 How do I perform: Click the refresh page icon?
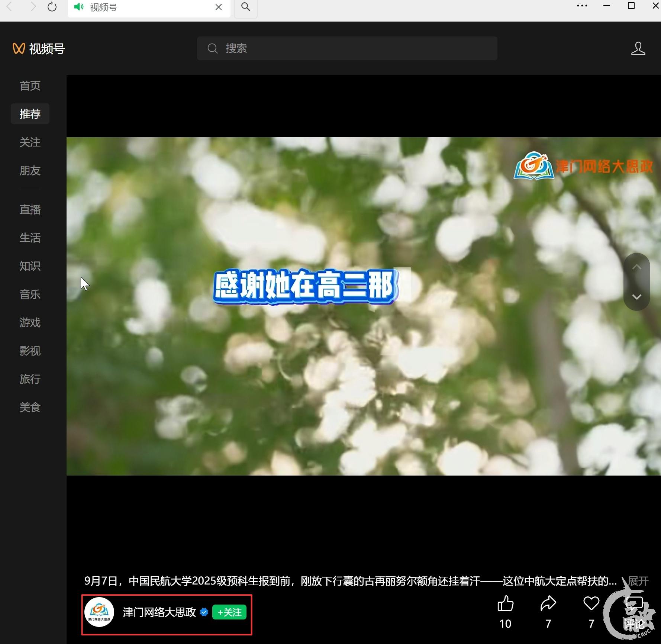point(52,7)
